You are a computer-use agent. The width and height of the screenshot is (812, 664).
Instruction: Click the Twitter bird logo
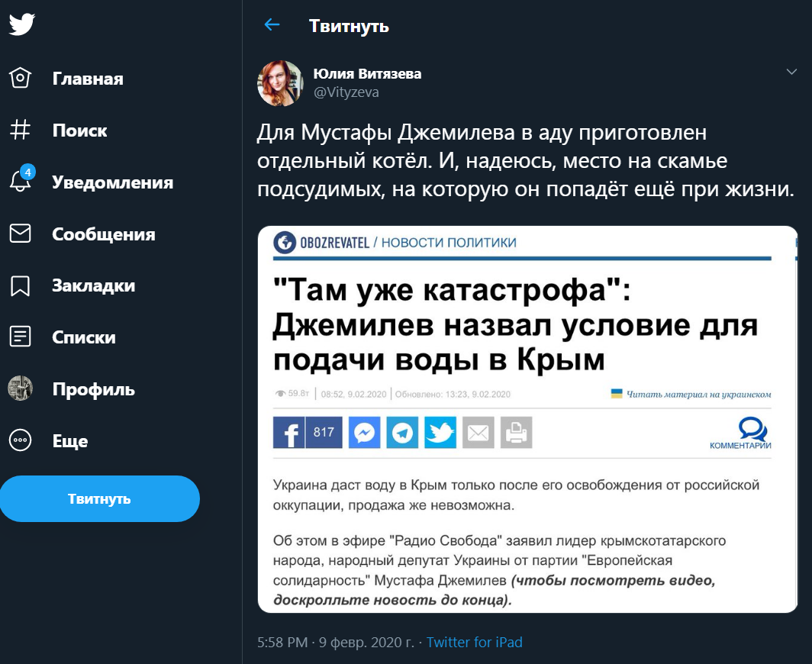(21, 24)
